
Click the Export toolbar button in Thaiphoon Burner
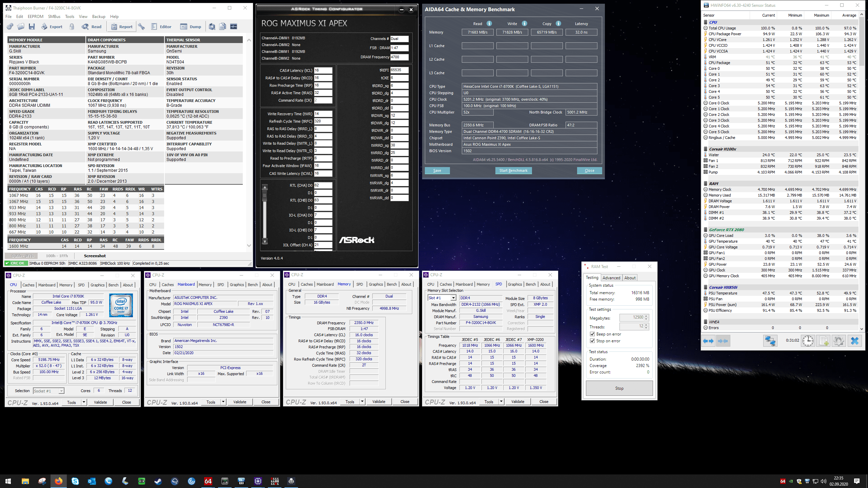click(x=52, y=26)
